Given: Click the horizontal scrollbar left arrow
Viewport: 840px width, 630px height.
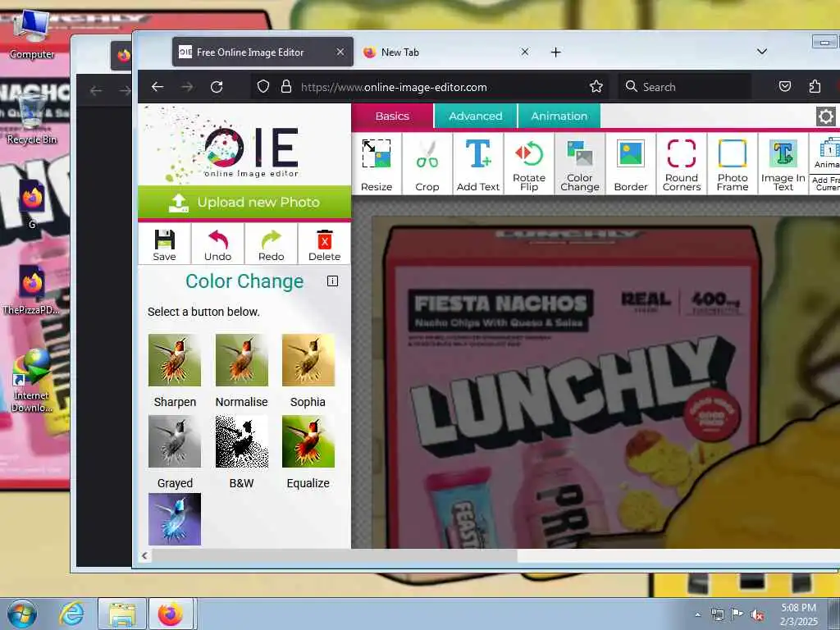Looking at the screenshot, I should 144,555.
